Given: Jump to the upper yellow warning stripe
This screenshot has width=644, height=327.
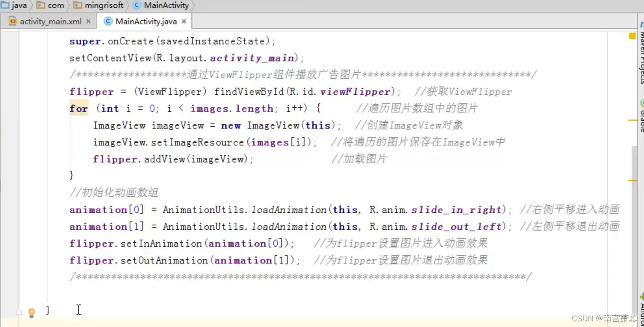Looking at the screenshot, I should [x=633, y=120].
